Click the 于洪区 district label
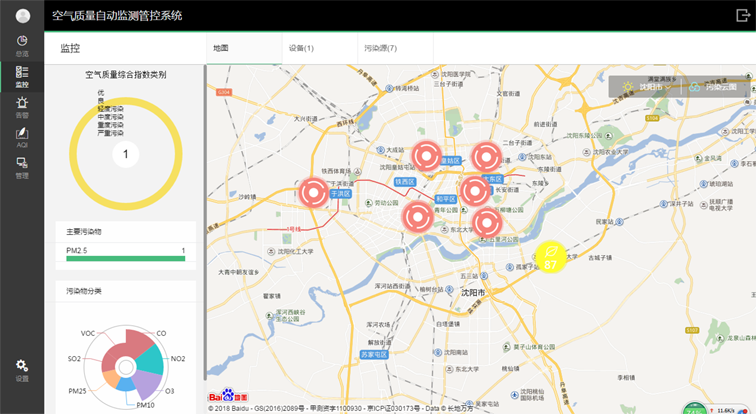756x414 pixels. (x=340, y=194)
